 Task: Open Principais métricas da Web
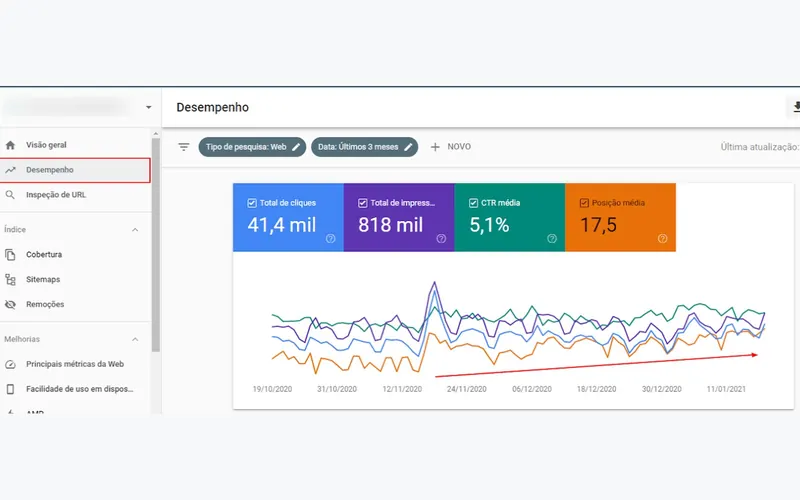[x=76, y=364]
